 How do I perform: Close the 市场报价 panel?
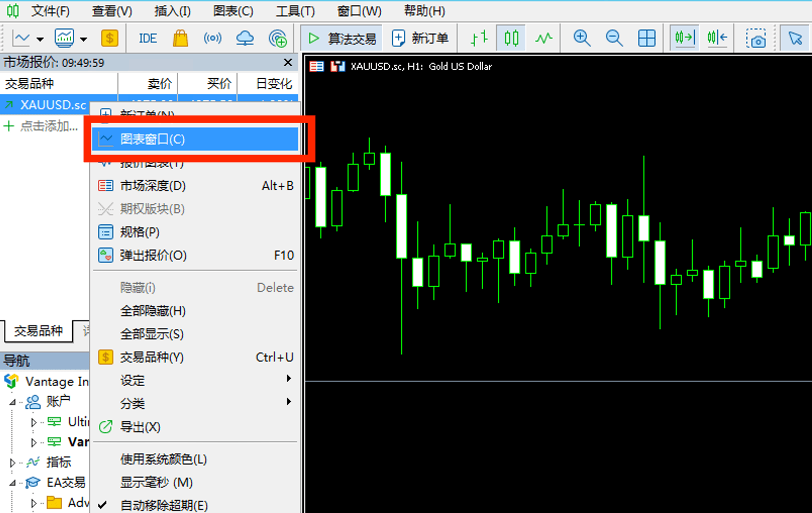pyautogui.click(x=288, y=63)
